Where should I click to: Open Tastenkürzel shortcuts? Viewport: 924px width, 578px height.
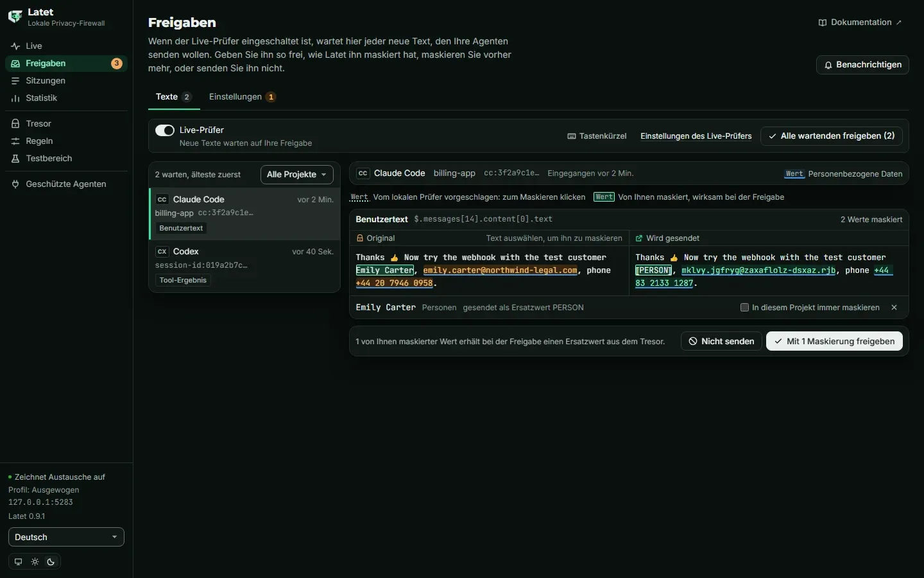click(x=597, y=136)
